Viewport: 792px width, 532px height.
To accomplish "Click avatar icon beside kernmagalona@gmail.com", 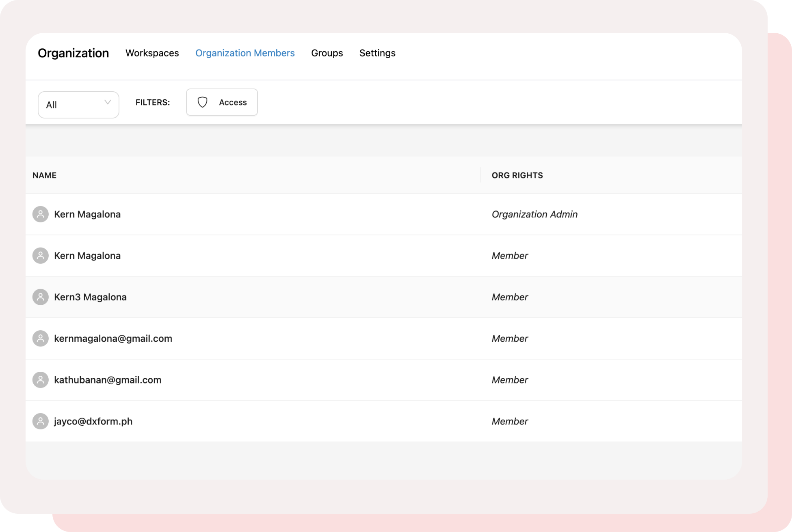I will [x=40, y=338].
